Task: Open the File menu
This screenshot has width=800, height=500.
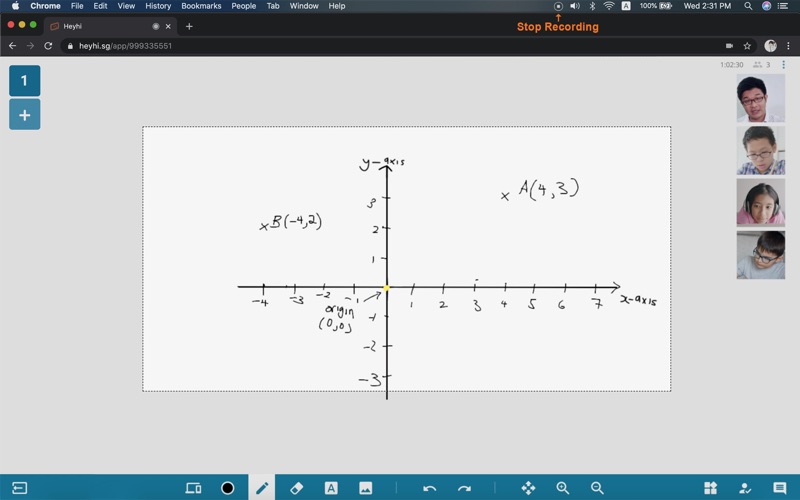Action: click(77, 6)
